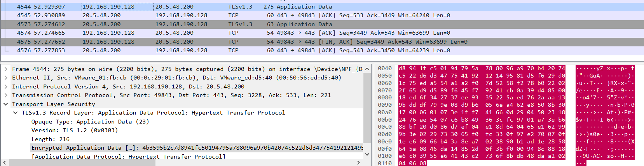The image size is (644, 166).
Task: Select the Opaque Type: Application Data field
Action: tap(90, 122)
